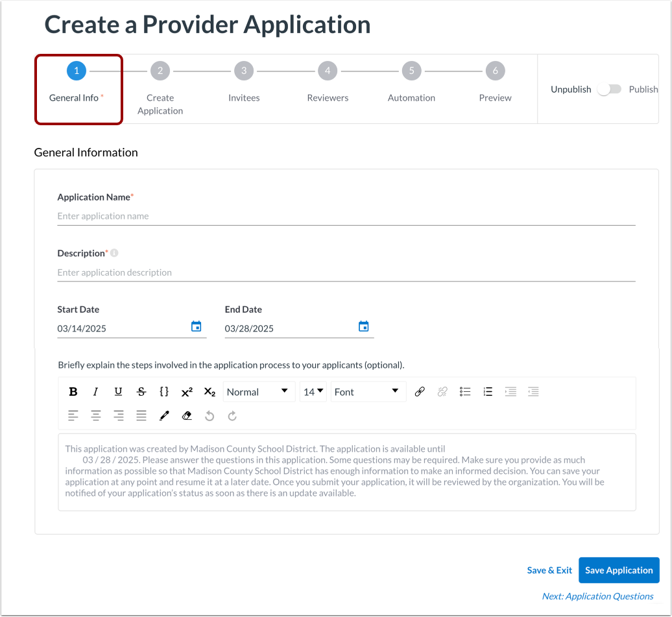Apply strikethrough formatting

pos(141,391)
